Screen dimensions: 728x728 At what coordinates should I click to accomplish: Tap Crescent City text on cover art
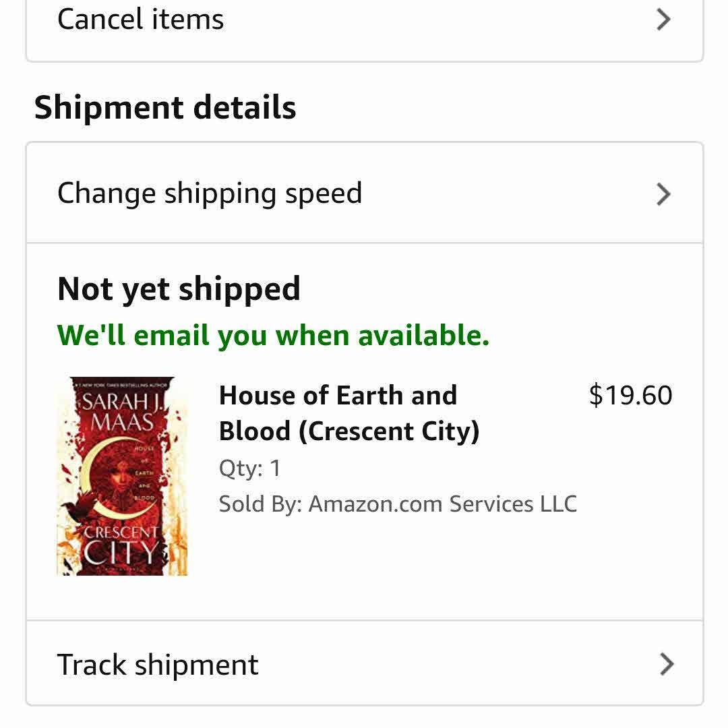pyautogui.click(x=121, y=546)
